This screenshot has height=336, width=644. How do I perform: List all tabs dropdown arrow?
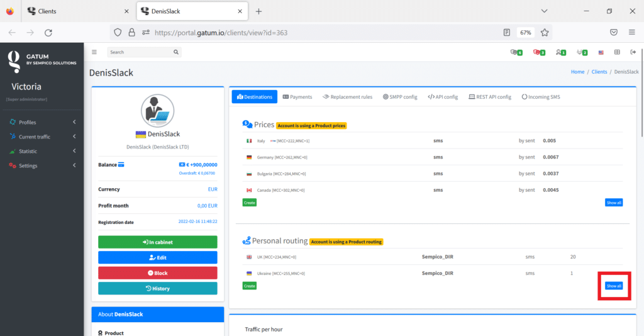pos(544,11)
